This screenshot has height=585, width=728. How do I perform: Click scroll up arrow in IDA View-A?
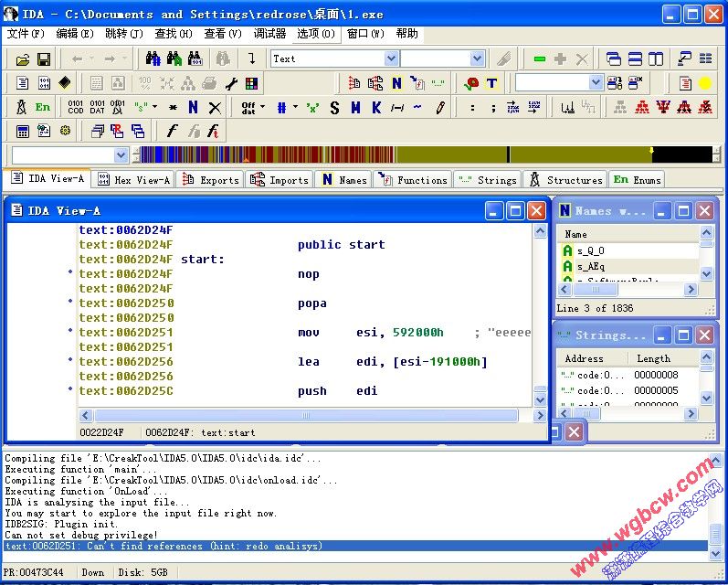click(540, 231)
